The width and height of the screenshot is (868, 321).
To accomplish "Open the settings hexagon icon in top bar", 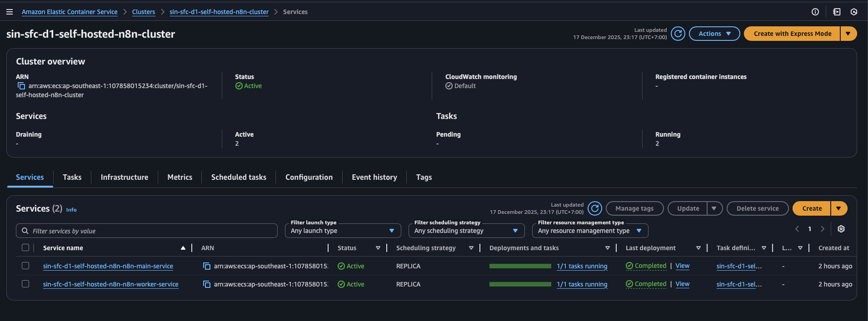I will point(854,12).
